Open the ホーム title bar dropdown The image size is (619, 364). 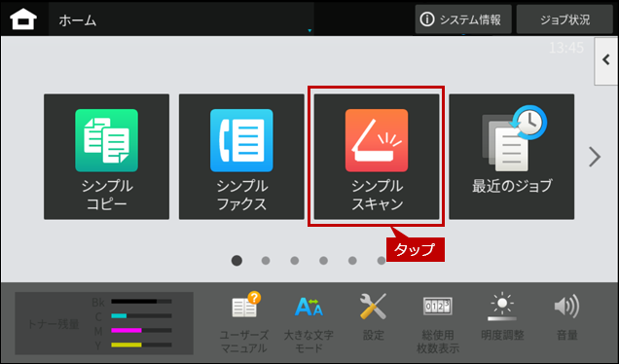click(x=181, y=19)
